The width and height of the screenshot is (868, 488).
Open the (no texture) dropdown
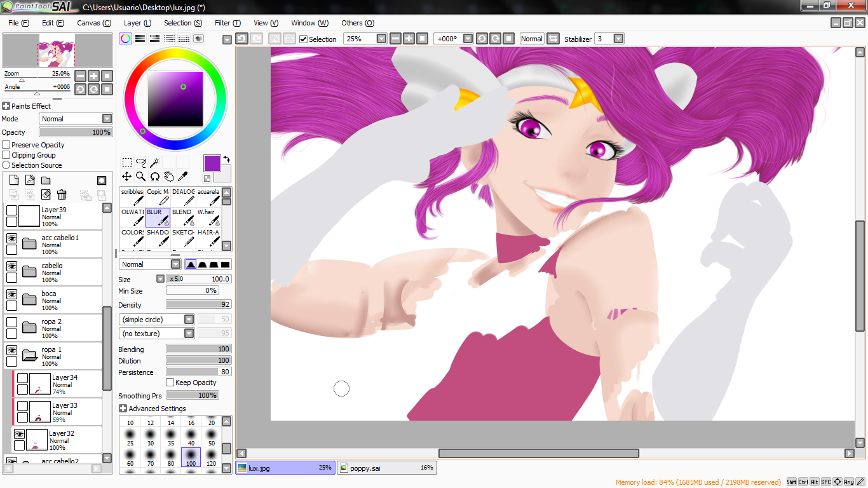189,334
